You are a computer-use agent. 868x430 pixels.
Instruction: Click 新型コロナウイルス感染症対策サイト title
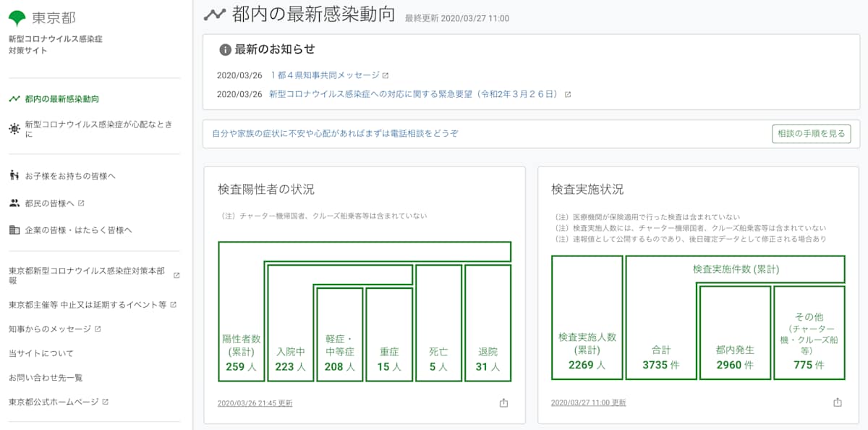pyautogui.click(x=56, y=45)
